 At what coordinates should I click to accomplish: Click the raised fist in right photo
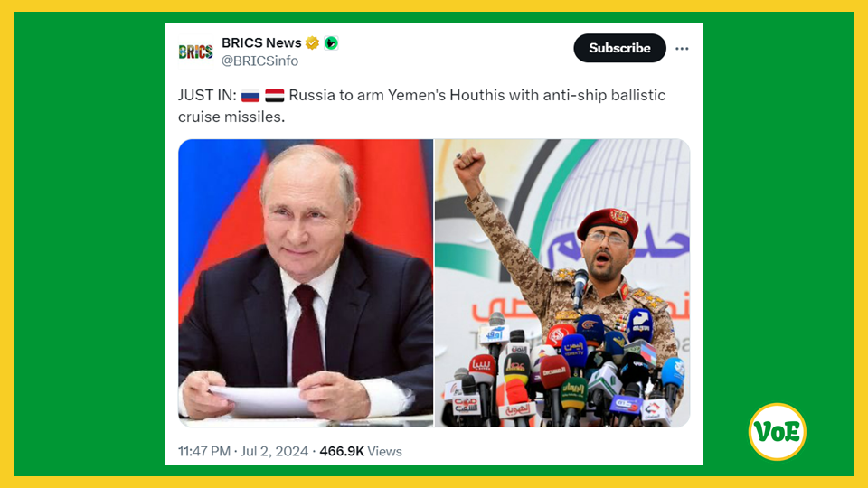469,164
